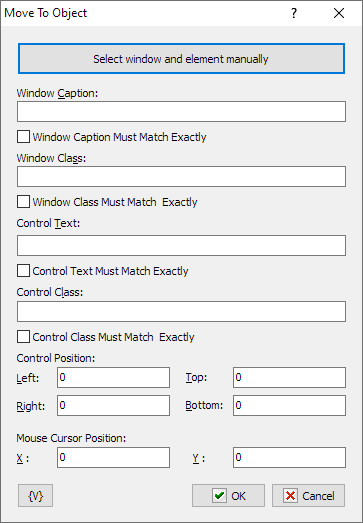This screenshot has height=523, width=363.
Task: Click the help question mark icon
Action: tap(294, 13)
